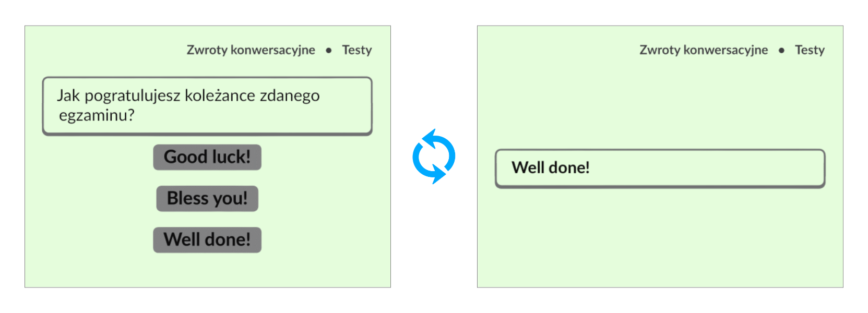Screen dimensions: 868x313
Task: Click empty area under the answer card's "Well done!" box
Action: (660, 235)
